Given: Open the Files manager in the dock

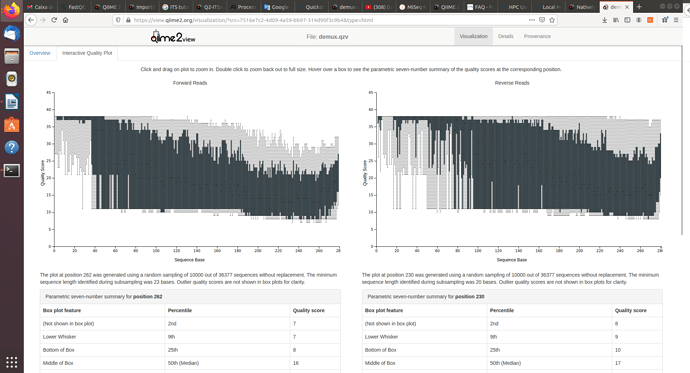Looking at the screenshot, I should tap(11, 56).
